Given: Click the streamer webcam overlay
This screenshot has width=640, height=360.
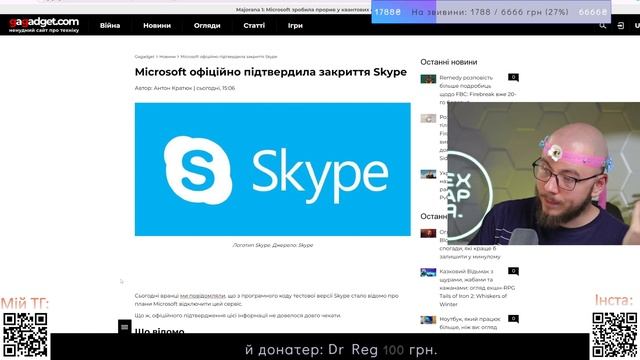Looking at the screenshot, I should tap(544, 173).
